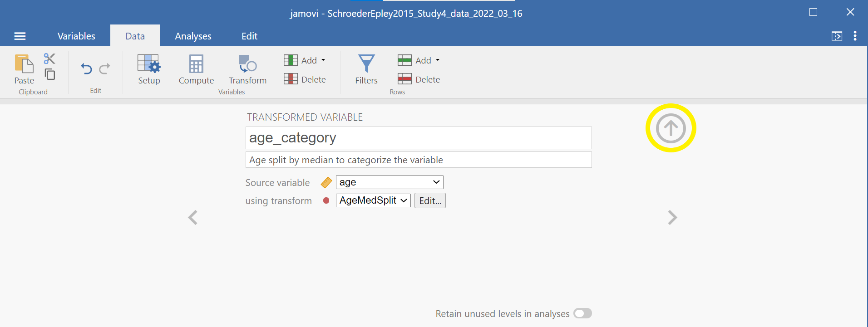Switch to the Variables tab
868x327 pixels.
76,36
